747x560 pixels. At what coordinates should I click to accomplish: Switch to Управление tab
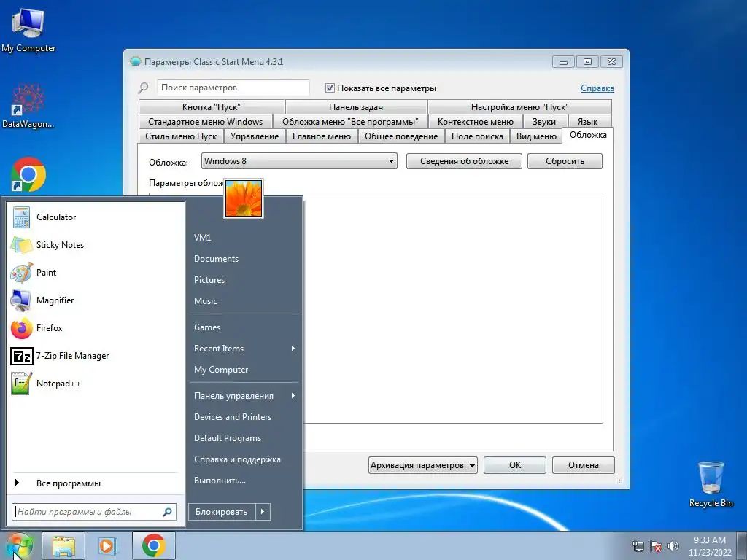(255, 136)
